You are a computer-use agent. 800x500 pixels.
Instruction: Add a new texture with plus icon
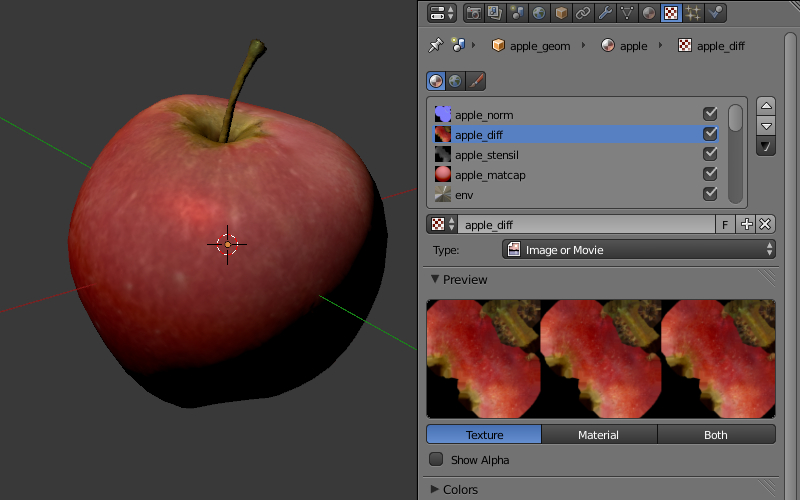(x=746, y=224)
